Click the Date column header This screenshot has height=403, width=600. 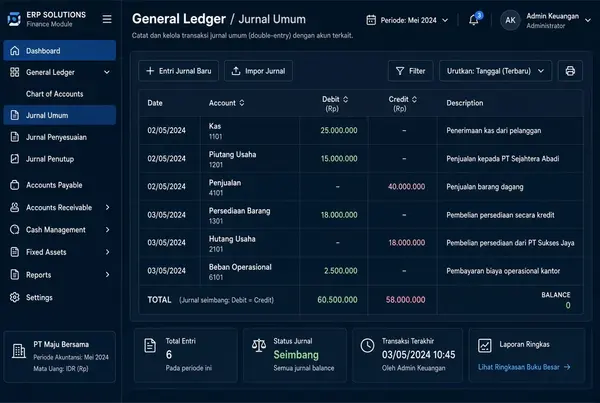click(155, 103)
